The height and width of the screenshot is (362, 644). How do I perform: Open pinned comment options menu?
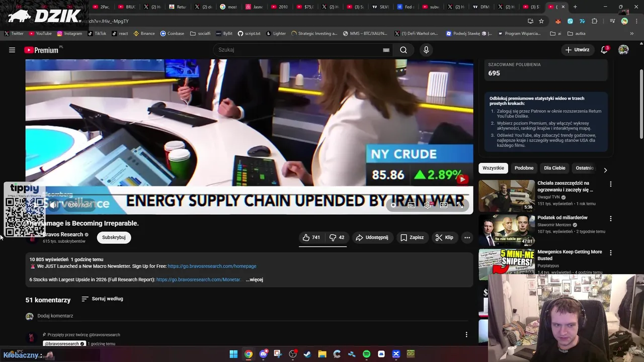(x=466, y=334)
